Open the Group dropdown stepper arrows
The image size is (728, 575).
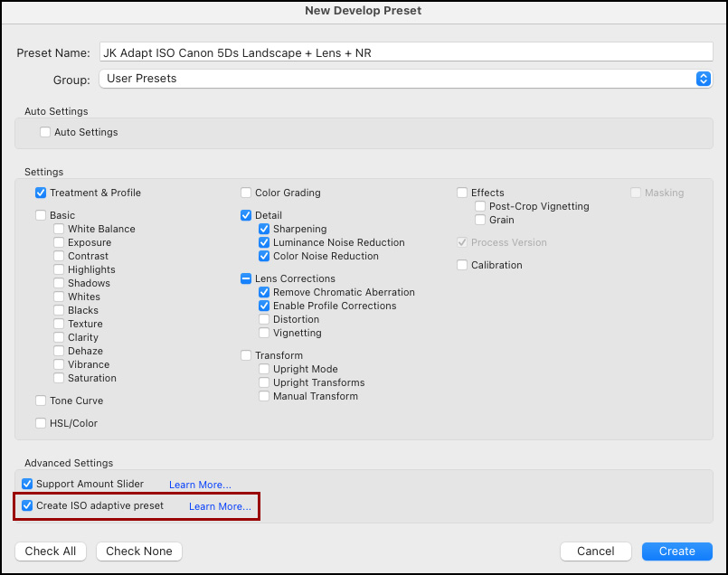coord(703,79)
